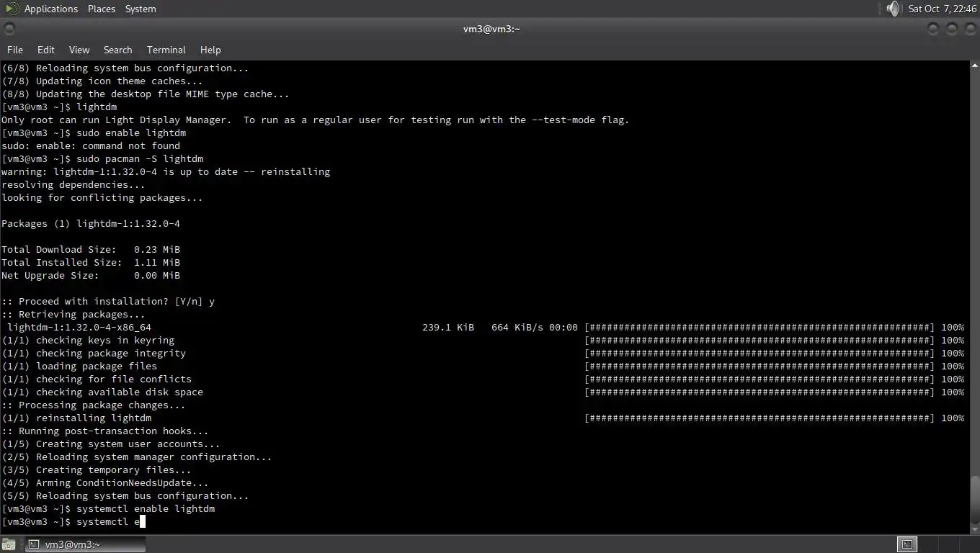Viewport: 980px width, 553px height.
Task: Open the Applications menu
Action: [x=50, y=9]
